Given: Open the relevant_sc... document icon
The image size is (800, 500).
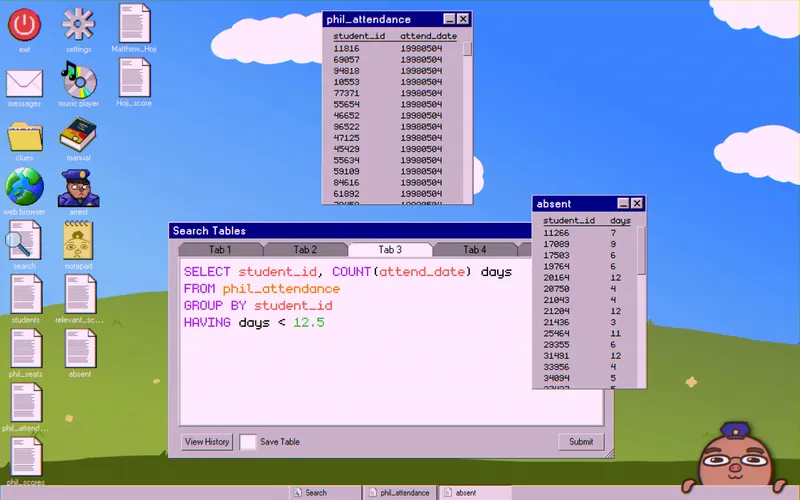Looking at the screenshot, I should click(x=80, y=294).
